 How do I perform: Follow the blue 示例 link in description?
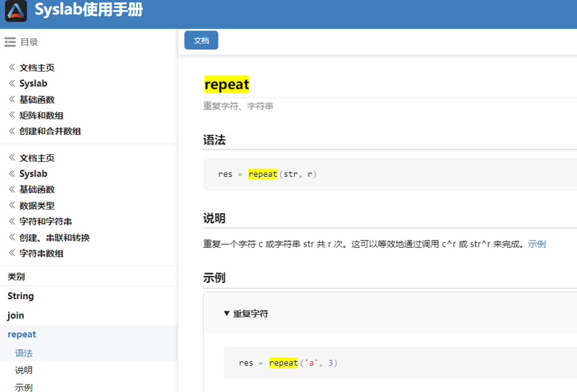[536, 244]
